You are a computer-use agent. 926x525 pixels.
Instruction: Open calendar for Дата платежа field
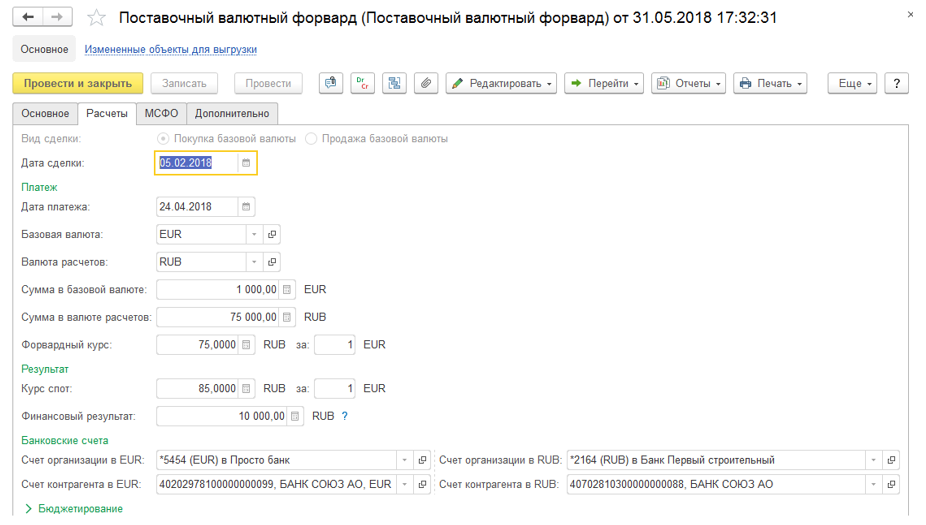click(x=246, y=207)
